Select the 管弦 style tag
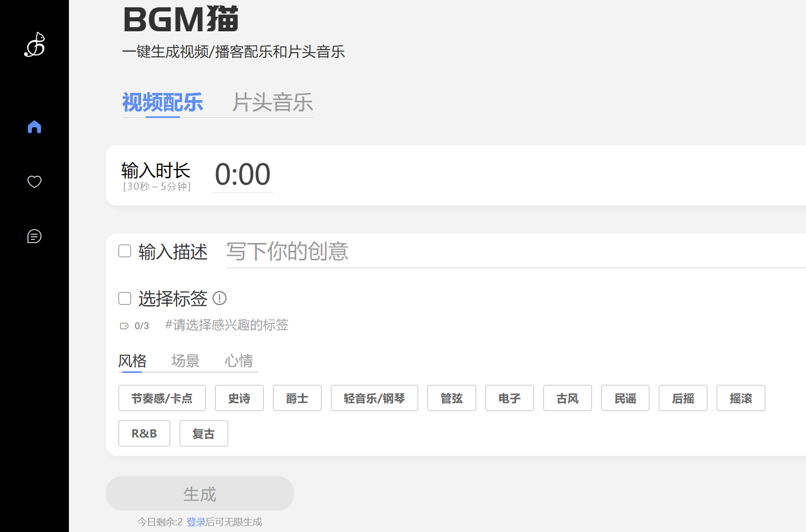 (x=452, y=398)
